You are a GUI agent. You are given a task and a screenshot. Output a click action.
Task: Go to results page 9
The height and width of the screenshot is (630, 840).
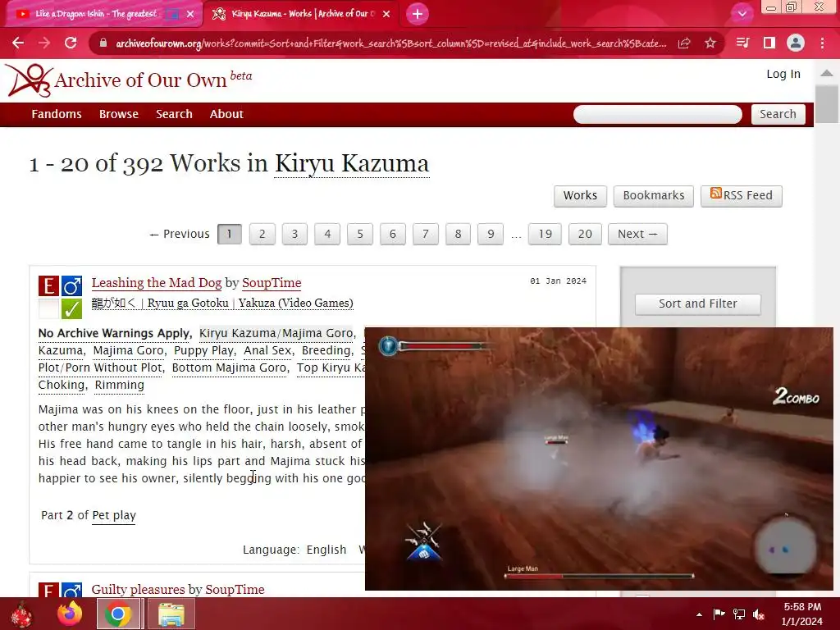point(491,234)
